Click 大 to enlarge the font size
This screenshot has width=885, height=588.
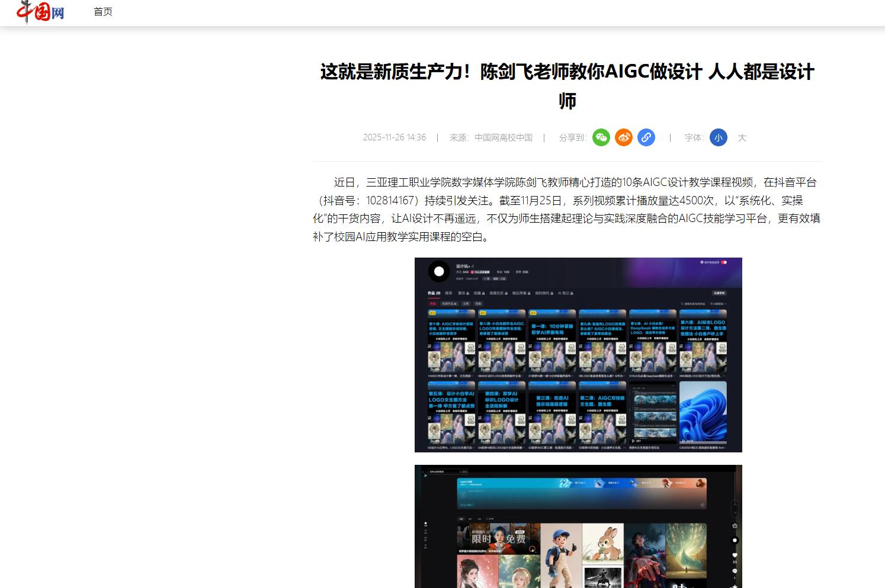click(742, 137)
